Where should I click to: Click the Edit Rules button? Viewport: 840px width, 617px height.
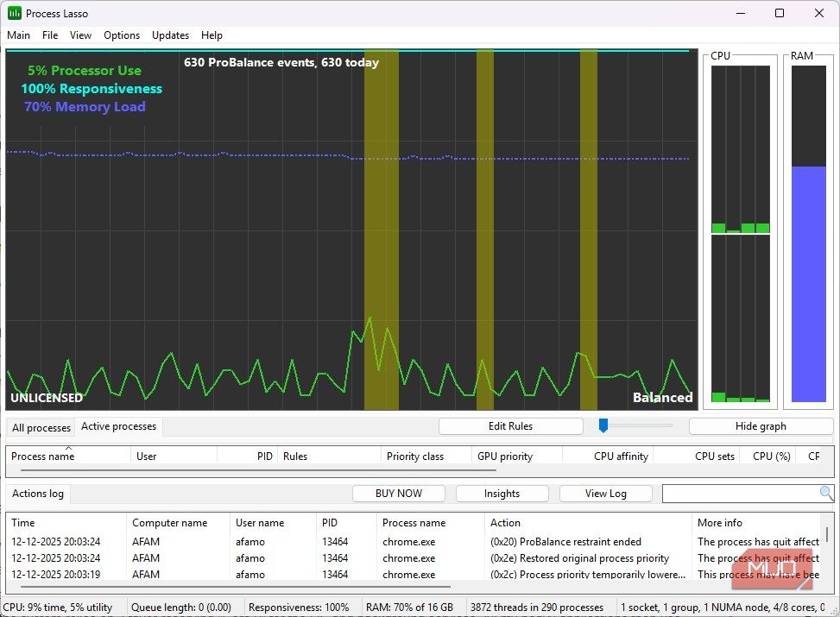[x=510, y=426]
